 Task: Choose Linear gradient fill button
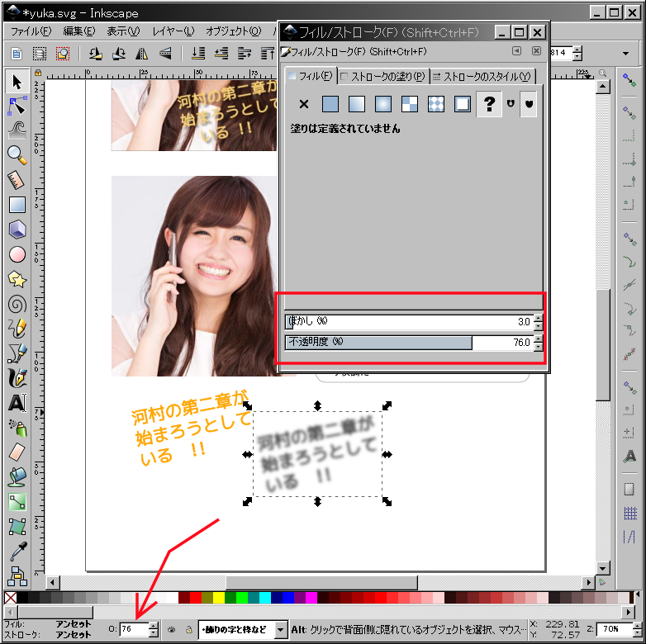point(356,104)
